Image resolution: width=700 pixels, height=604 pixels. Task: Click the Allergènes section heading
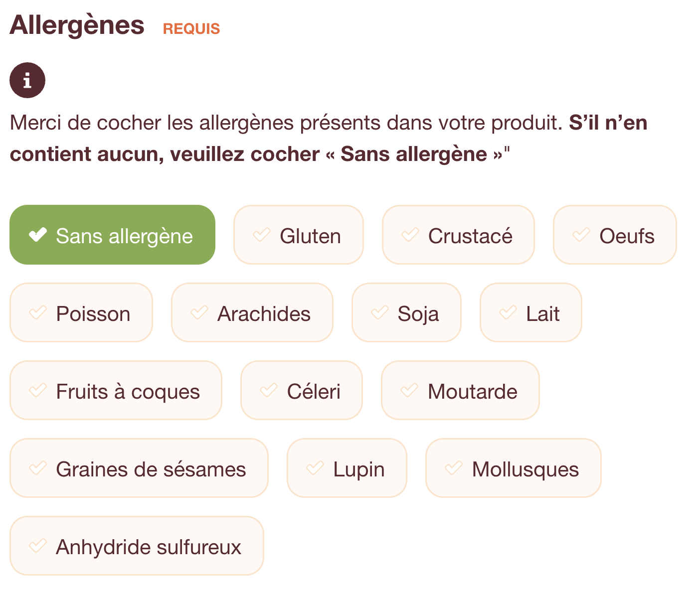point(77,25)
